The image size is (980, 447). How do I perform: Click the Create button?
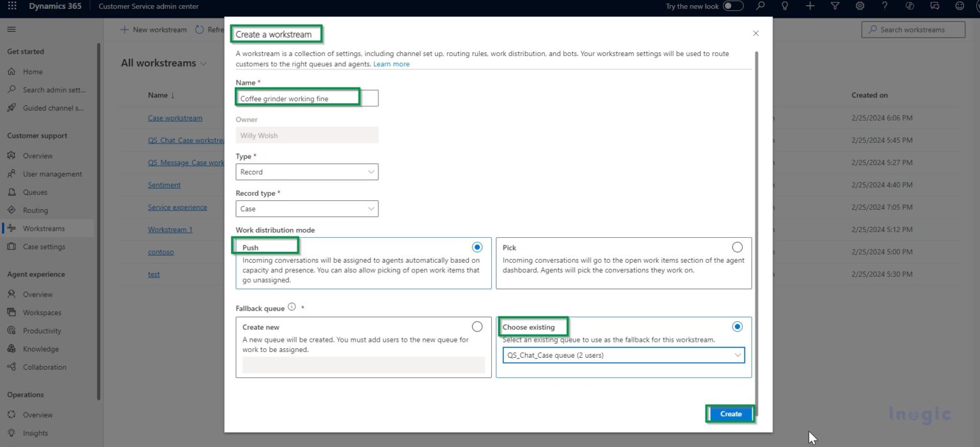731,414
